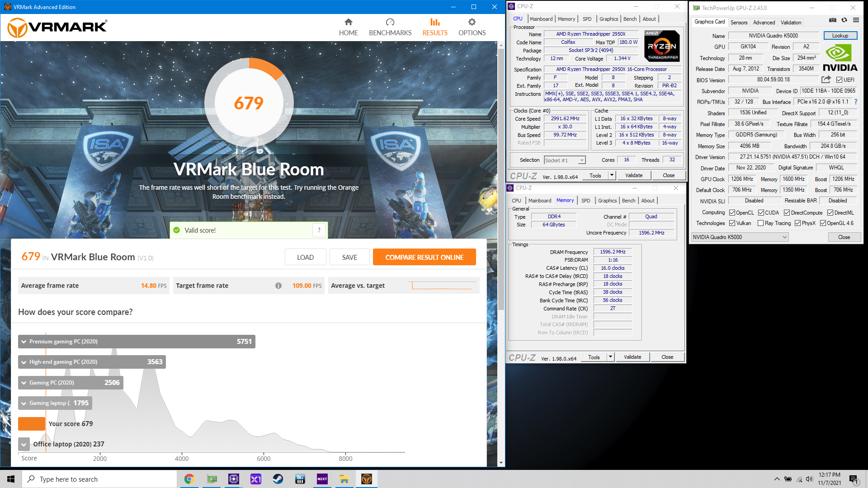The image size is (868, 488).
Task: Click the volume icon in system tray
Action: 809,479
